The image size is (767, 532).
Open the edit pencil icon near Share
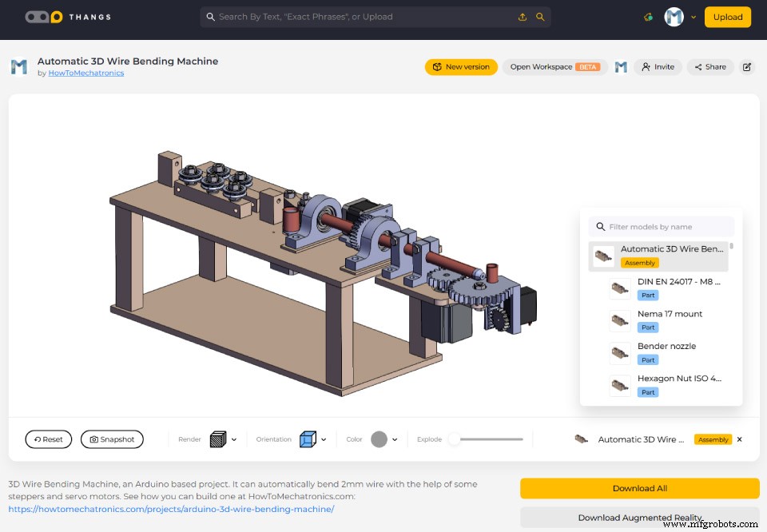point(748,67)
